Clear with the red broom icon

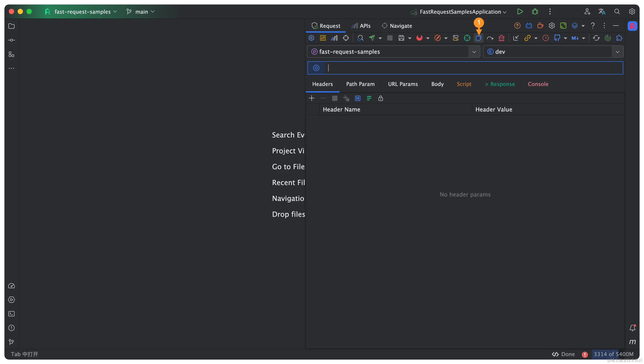(x=501, y=38)
